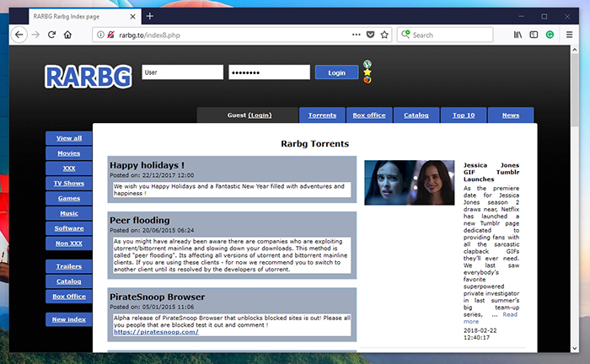Viewport: 590px width, 364px height.
Task: Bookmark this page with the star icon
Action: 384,35
